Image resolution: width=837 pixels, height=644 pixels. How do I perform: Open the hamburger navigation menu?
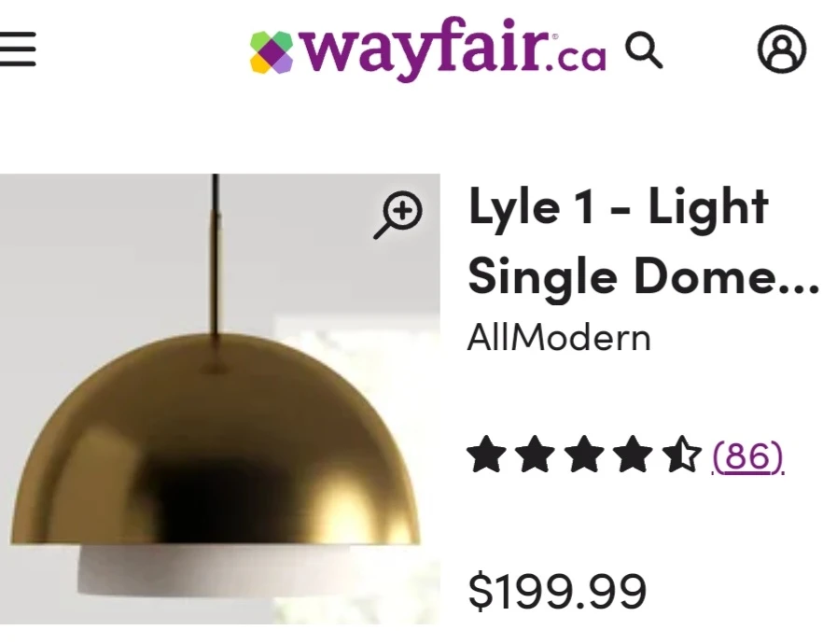pos(18,49)
